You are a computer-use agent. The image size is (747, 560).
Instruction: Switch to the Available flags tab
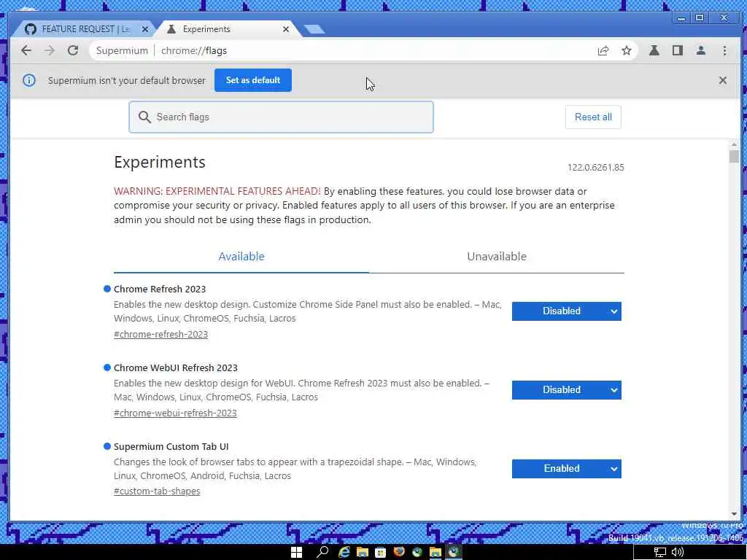tap(241, 257)
